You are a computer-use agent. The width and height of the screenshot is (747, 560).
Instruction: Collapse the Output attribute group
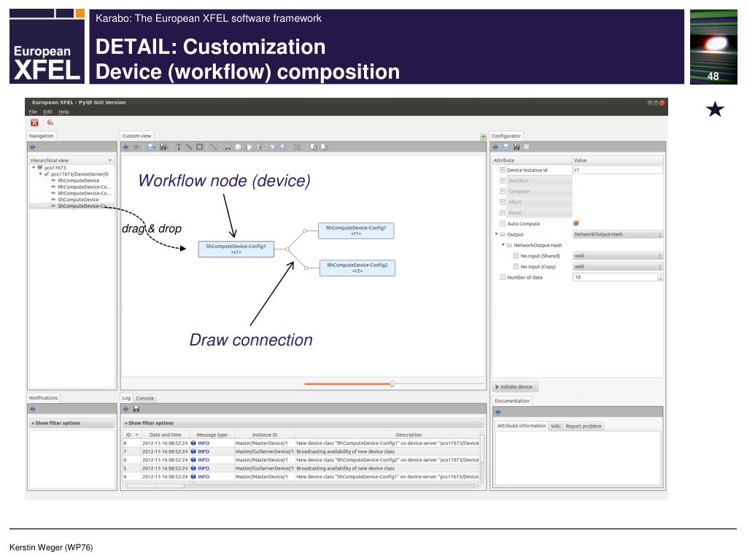click(x=496, y=234)
